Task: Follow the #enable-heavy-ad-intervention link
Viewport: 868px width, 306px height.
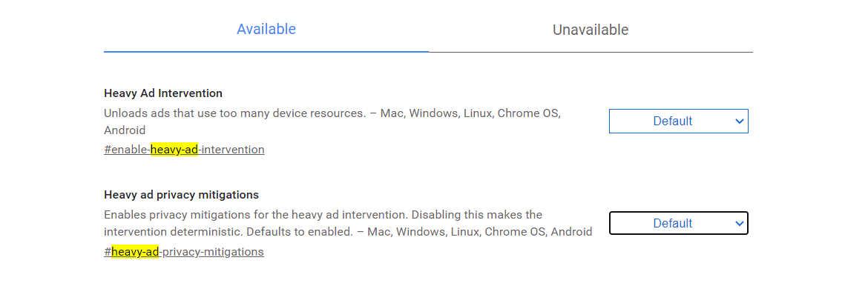Action: click(x=184, y=150)
